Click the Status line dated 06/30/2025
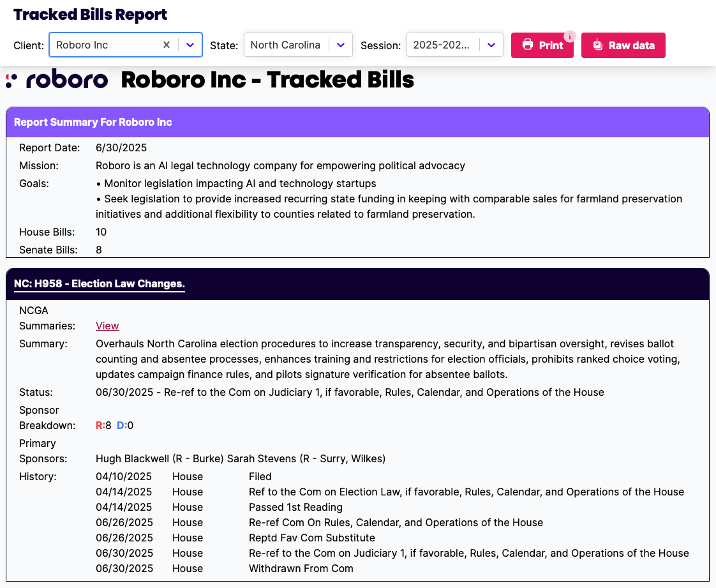 coord(350,392)
